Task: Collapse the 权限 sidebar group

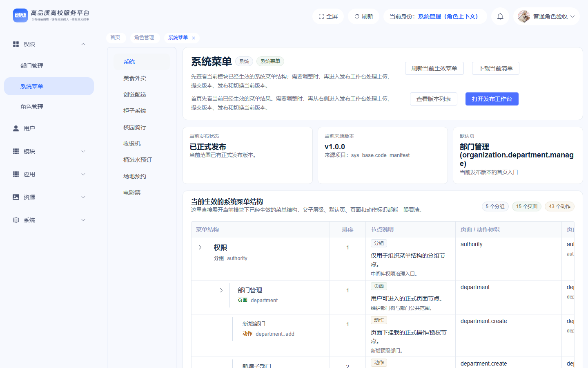Action: (83, 44)
